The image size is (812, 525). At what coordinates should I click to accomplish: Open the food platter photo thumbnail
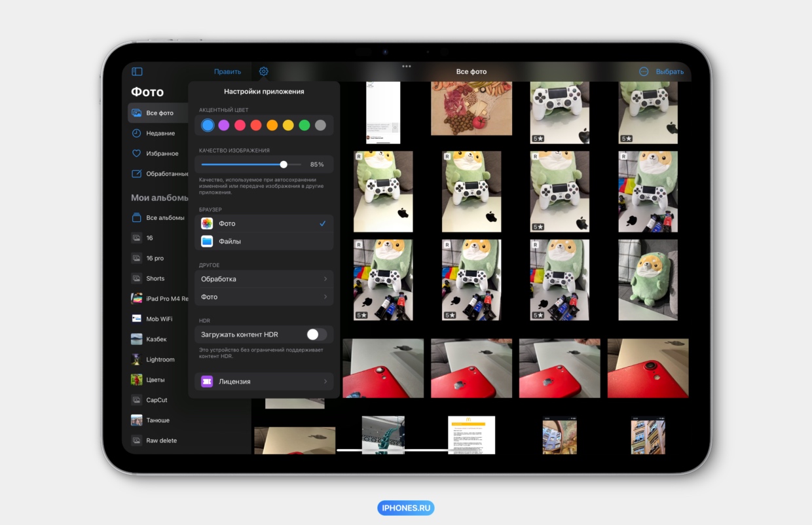[471, 108]
